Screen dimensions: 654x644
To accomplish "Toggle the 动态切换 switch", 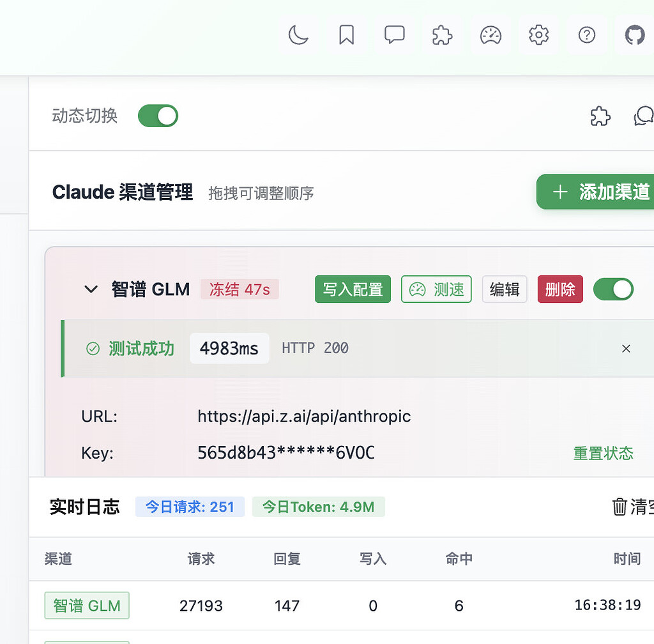I will tap(158, 116).
